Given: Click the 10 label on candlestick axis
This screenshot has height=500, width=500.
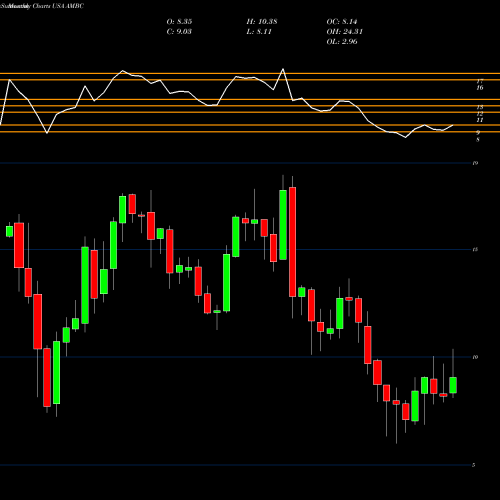Looking at the screenshot, I should pos(475,357).
